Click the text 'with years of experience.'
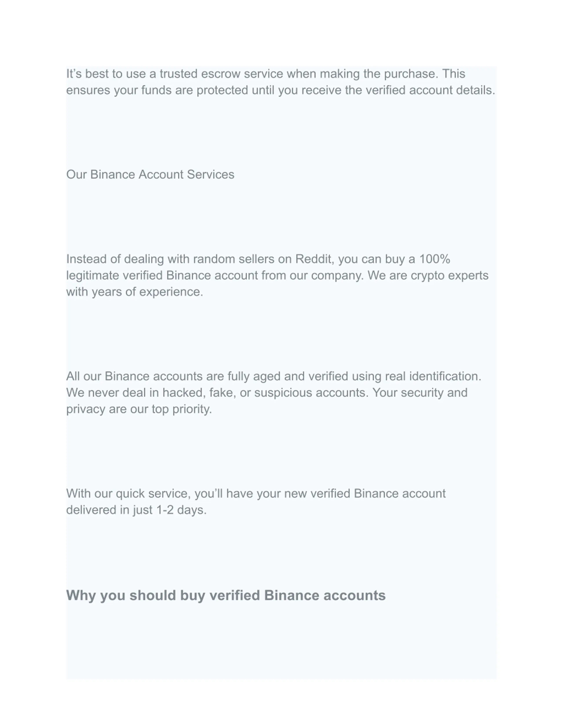 click(x=134, y=292)
